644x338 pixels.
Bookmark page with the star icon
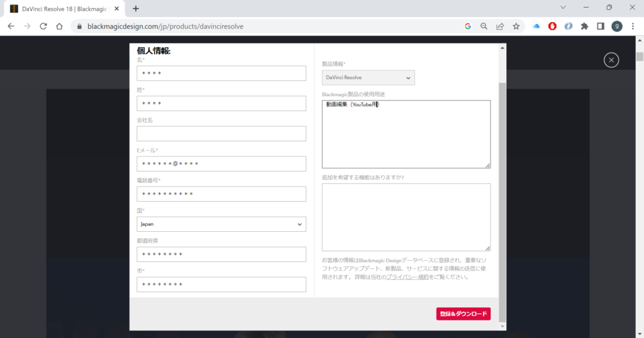(516, 26)
